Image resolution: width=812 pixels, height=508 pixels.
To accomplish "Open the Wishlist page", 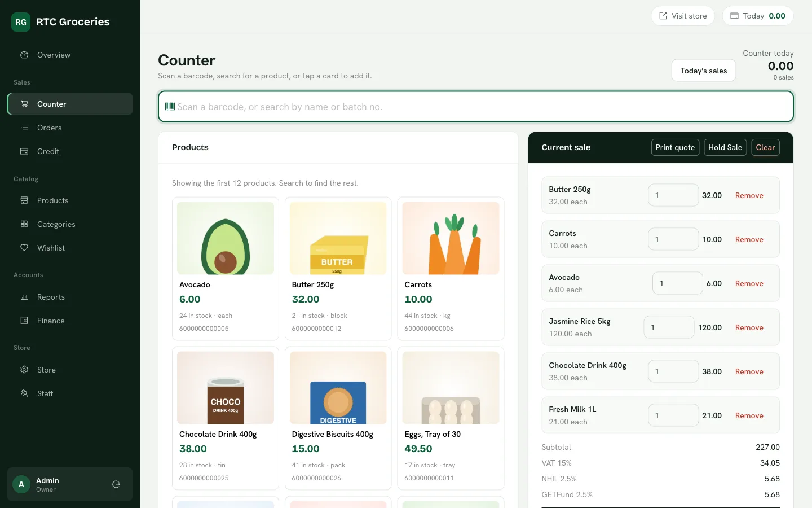I will tap(70, 248).
